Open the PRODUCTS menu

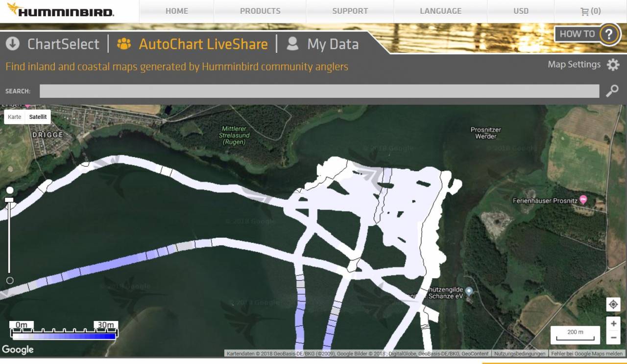click(x=260, y=11)
